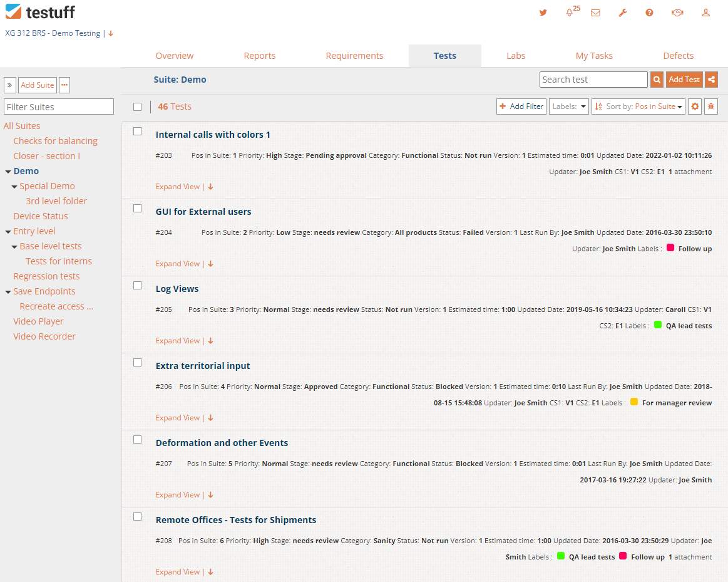Open the gear settings icon in filter bar
Viewport: 728px width, 582px height.
695,107
